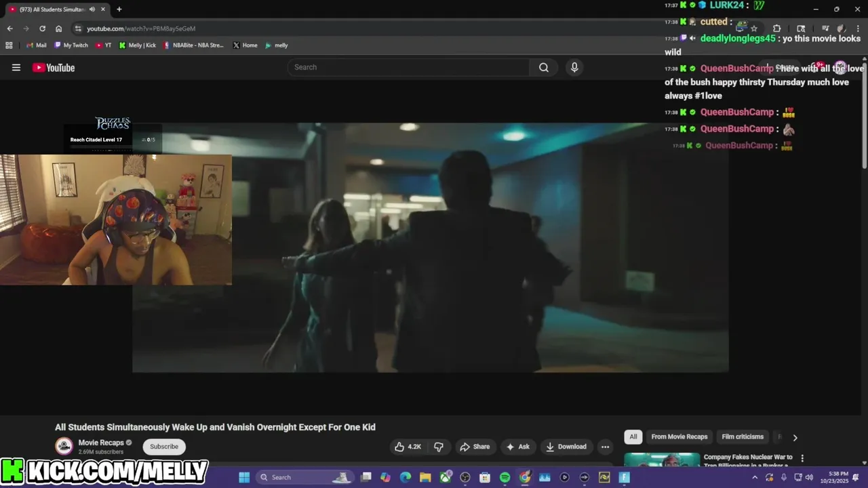
Task: Download the video with the Download button
Action: point(566,447)
